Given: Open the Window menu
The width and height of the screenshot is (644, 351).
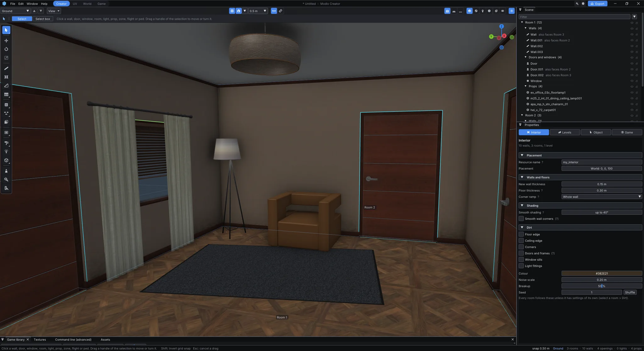Looking at the screenshot, I should tap(32, 4).
